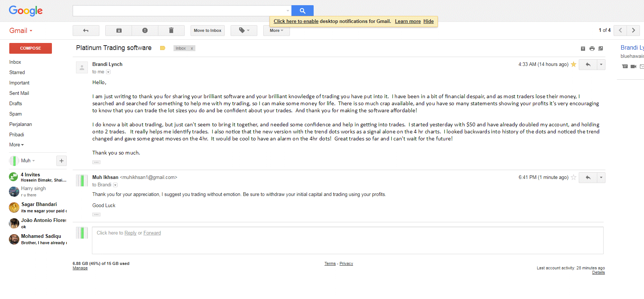Toggle the yellow importance marker
644x299 pixels.
click(162, 48)
